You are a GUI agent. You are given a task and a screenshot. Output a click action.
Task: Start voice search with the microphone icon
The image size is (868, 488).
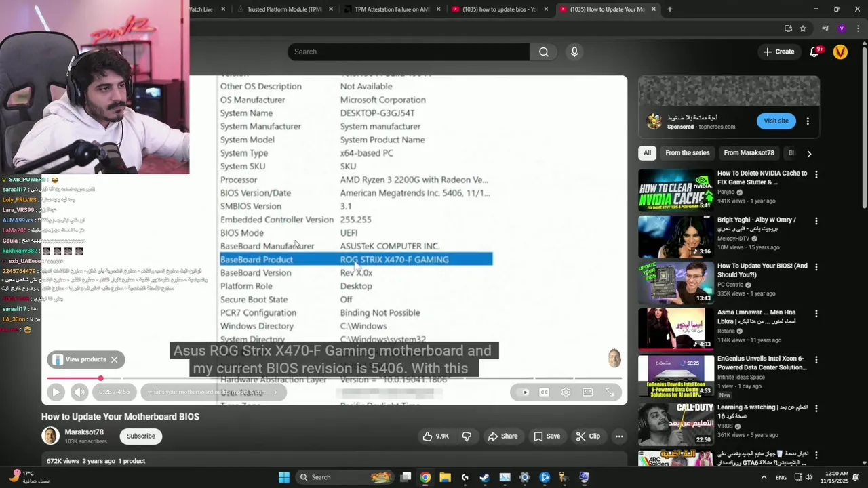[574, 52]
